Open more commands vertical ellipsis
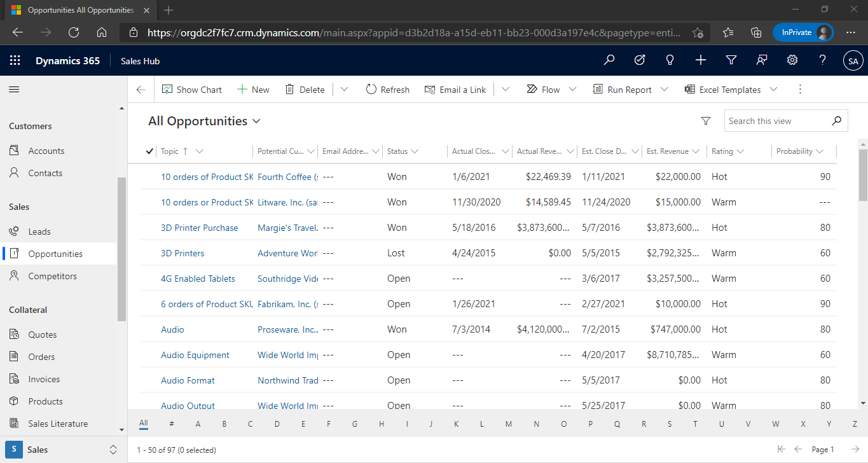The width and height of the screenshot is (868, 463). pos(801,90)
